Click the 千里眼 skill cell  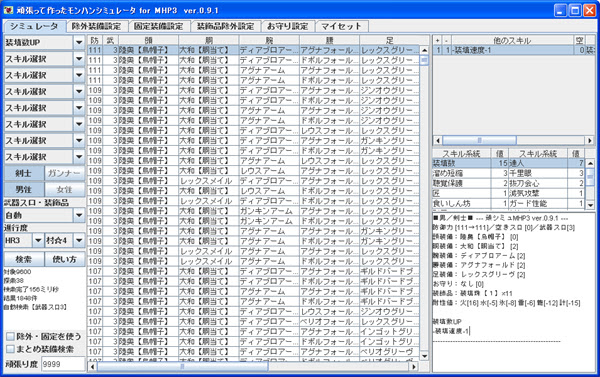tap(537, 173)
